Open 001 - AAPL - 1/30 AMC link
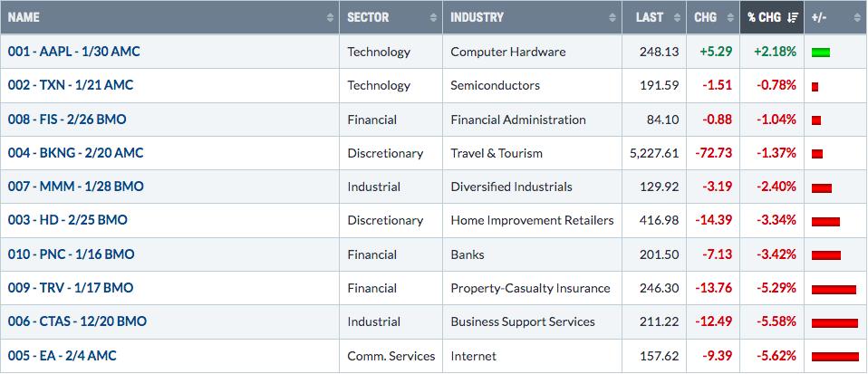 73,52
